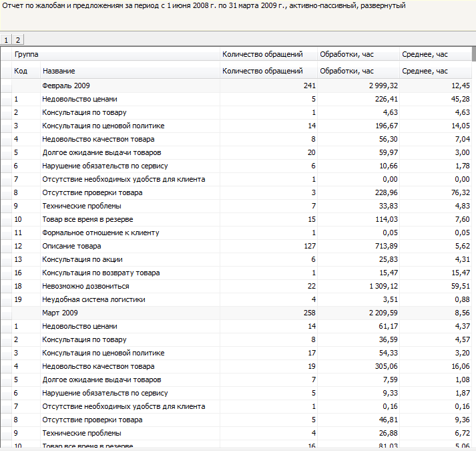Select row Невозможно дозвониться
Image resolution: width=476 pixels, height=451 pixels.
coord(236,286)
